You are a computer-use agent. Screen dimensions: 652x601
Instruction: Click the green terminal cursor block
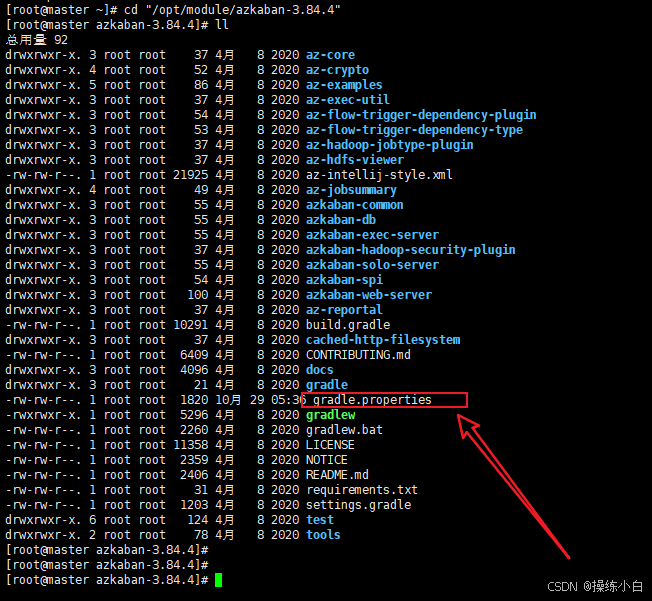218,580
